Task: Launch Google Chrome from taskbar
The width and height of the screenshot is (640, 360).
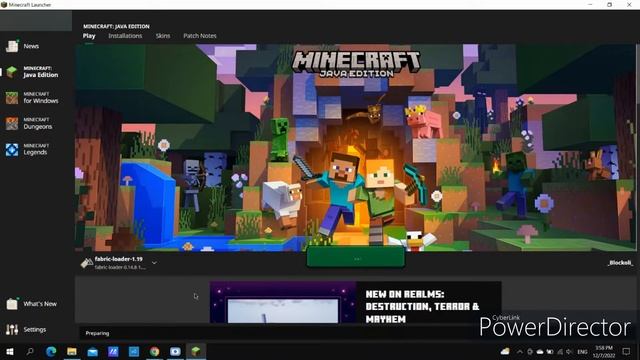Action: coord(154,351)
